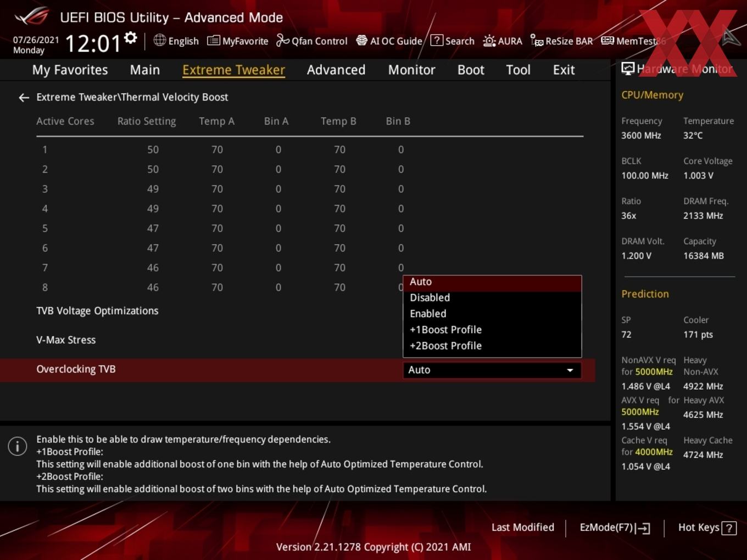
Task: Open Qfan Control fan icon
Action: 282,40
